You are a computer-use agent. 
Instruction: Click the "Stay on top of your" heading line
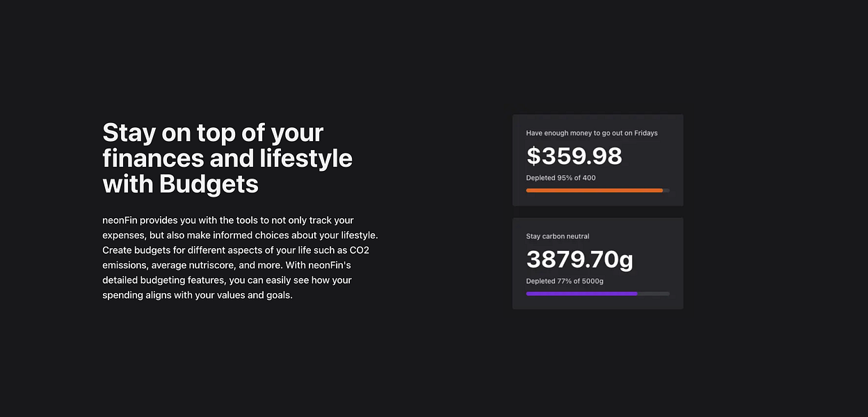click(x=213, y=133)
